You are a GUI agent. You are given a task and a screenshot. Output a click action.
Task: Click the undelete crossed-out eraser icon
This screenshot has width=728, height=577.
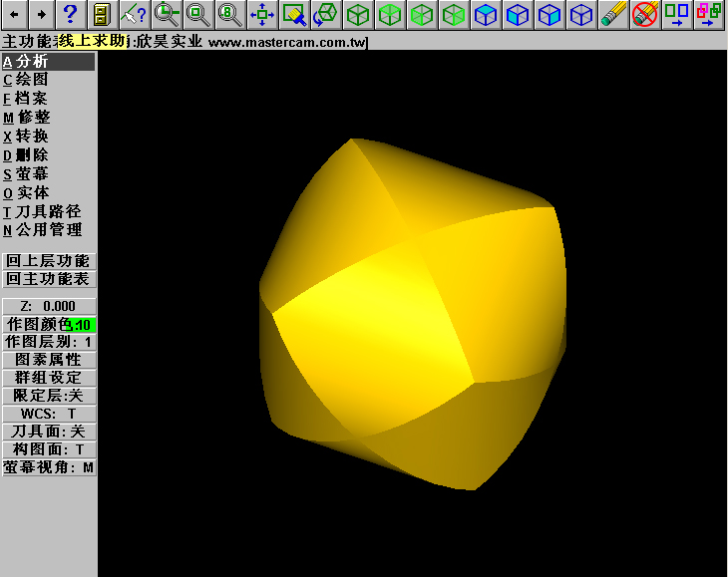(646, 14)
